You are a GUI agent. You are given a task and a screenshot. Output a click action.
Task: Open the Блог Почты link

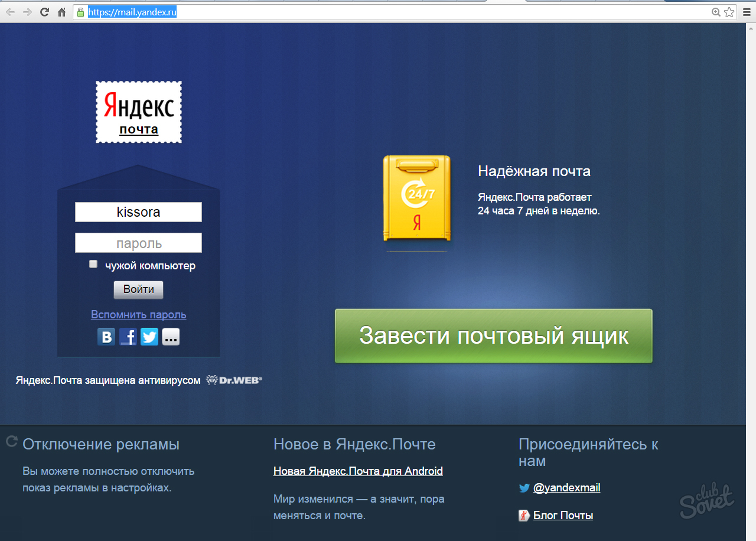pos(563,516)
